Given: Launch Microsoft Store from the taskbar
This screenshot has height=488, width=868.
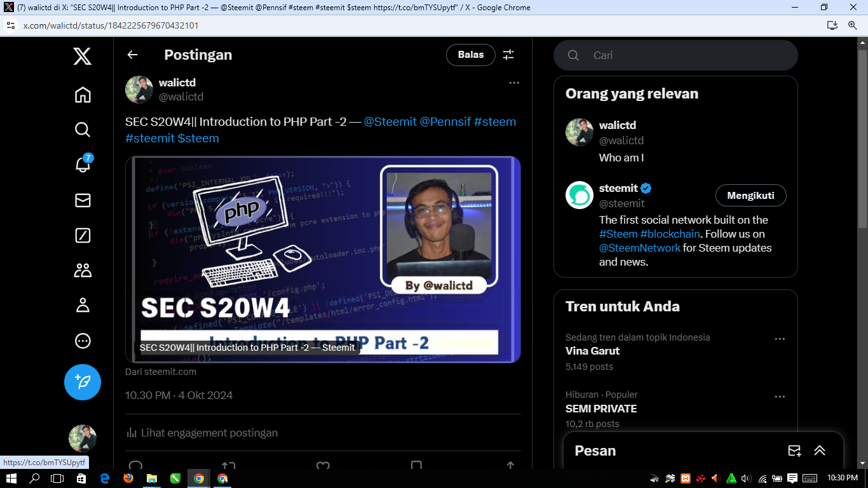Looking at the screenshot, I should pyautogui.click(x=81, y=478).
